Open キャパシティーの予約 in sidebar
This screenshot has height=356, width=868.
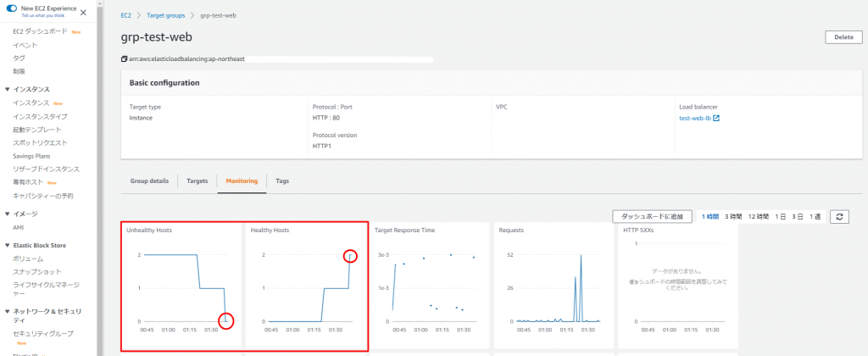pyautogui.click(x=43, y=196)
